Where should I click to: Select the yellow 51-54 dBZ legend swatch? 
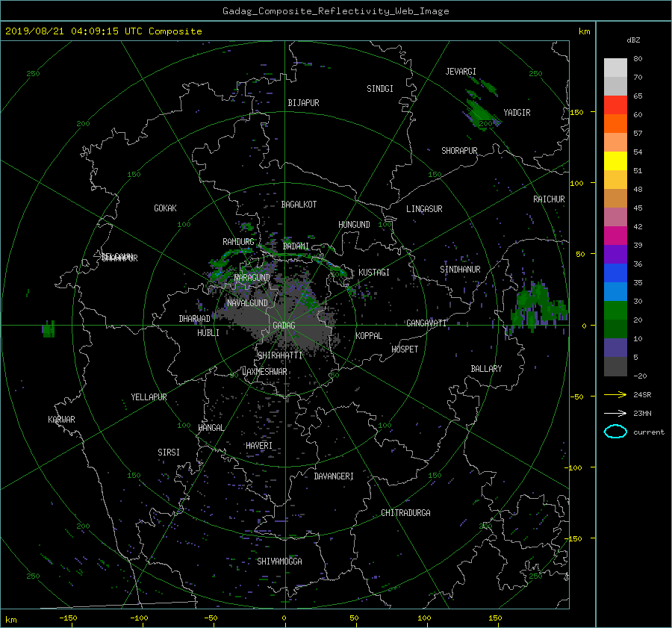pos(615,161)
